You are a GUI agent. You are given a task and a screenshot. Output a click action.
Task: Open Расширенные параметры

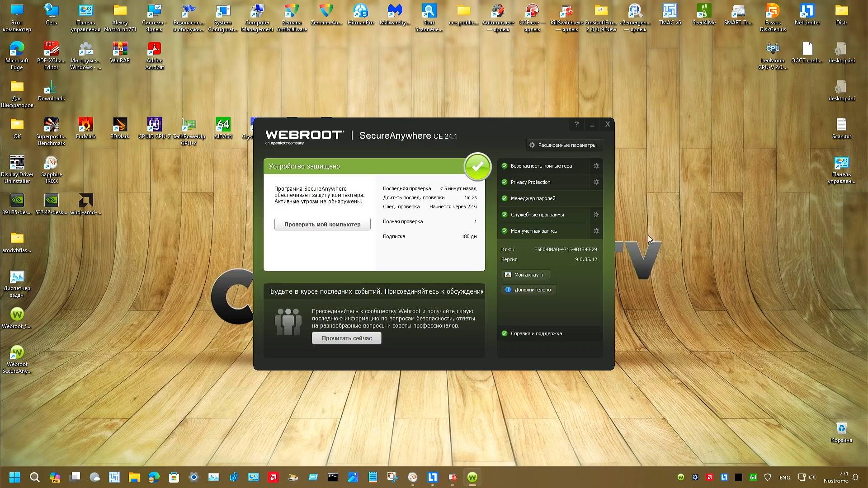(x=564, y=145)
